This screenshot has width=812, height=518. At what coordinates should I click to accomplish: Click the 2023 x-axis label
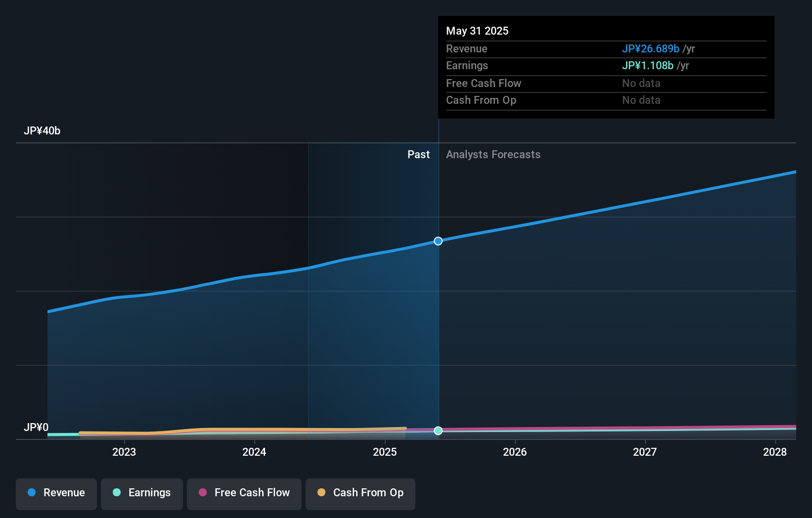124,452
